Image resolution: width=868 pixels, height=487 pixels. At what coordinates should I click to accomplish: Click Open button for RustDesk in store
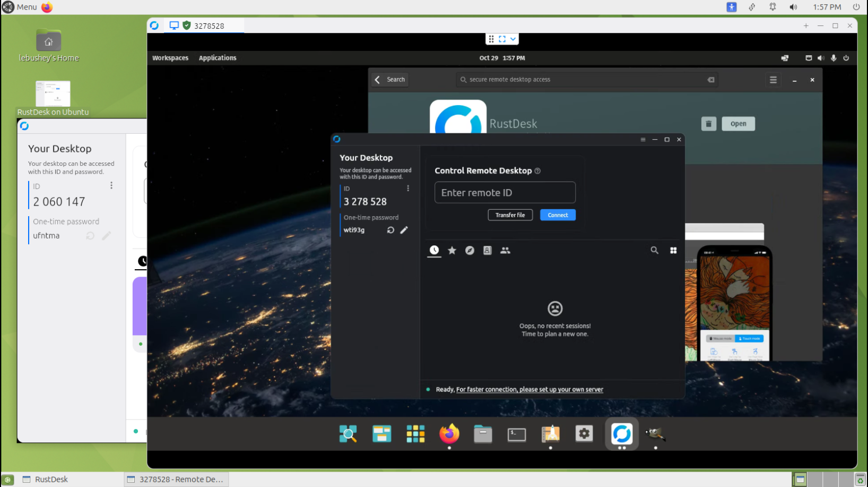pyautogui.click(x=738, y=124)
